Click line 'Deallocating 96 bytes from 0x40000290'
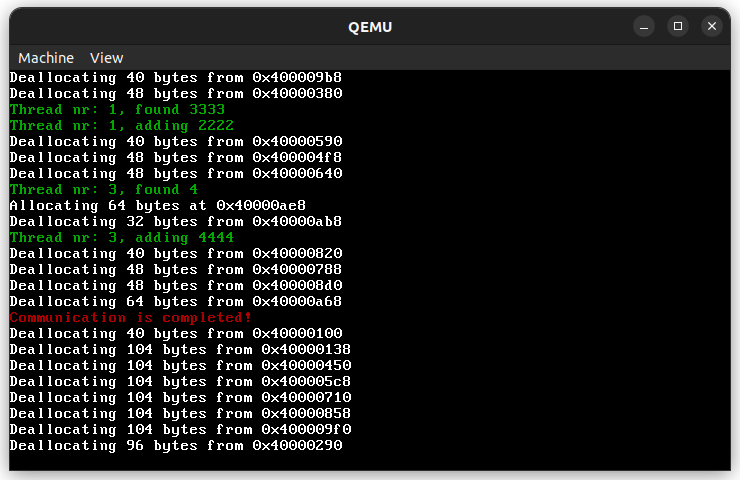Viewport: 740px width, 480px height. pos(176,446)
